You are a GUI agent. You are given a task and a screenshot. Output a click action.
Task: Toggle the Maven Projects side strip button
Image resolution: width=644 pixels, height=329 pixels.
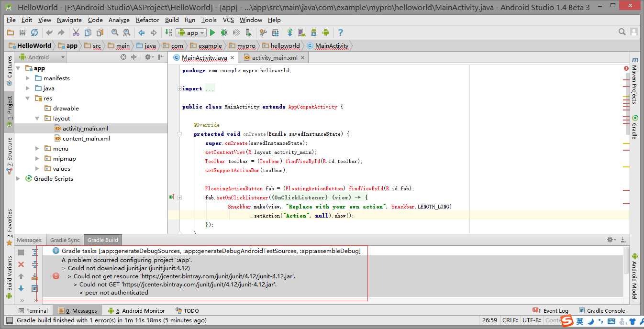pyautogui.click(x=634, y=80)
